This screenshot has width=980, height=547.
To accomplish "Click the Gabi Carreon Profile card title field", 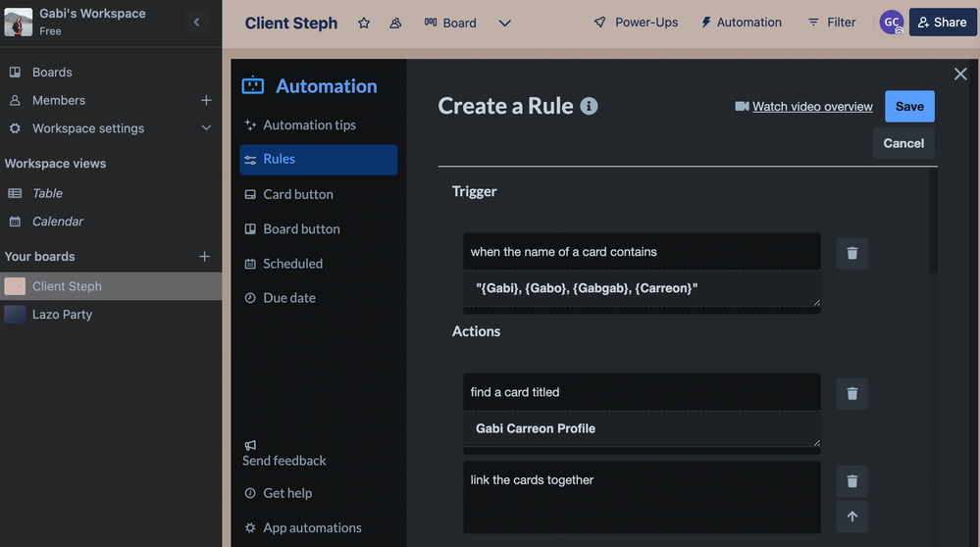I will (x=642, y=428).
